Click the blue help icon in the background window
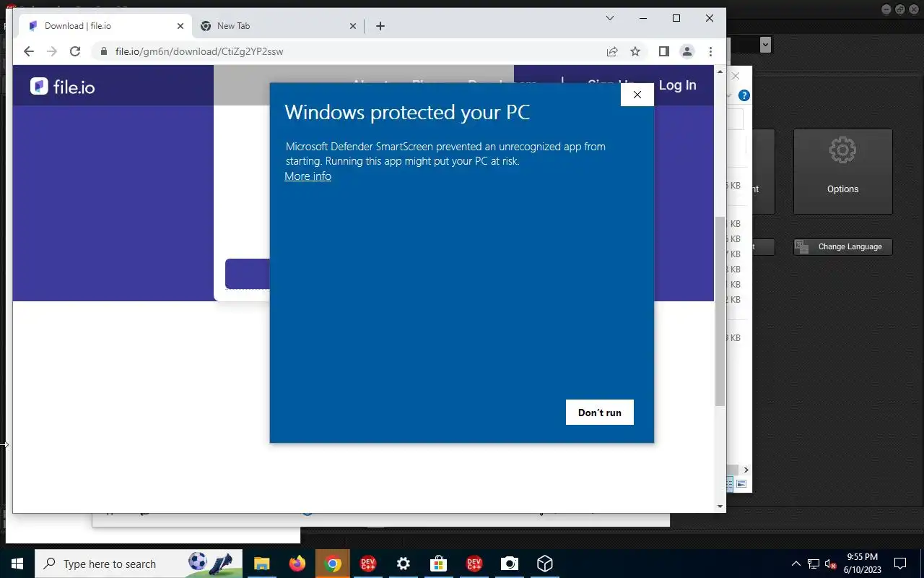The width and height of the screenshot is (924, 578). [x=744, y=95]
